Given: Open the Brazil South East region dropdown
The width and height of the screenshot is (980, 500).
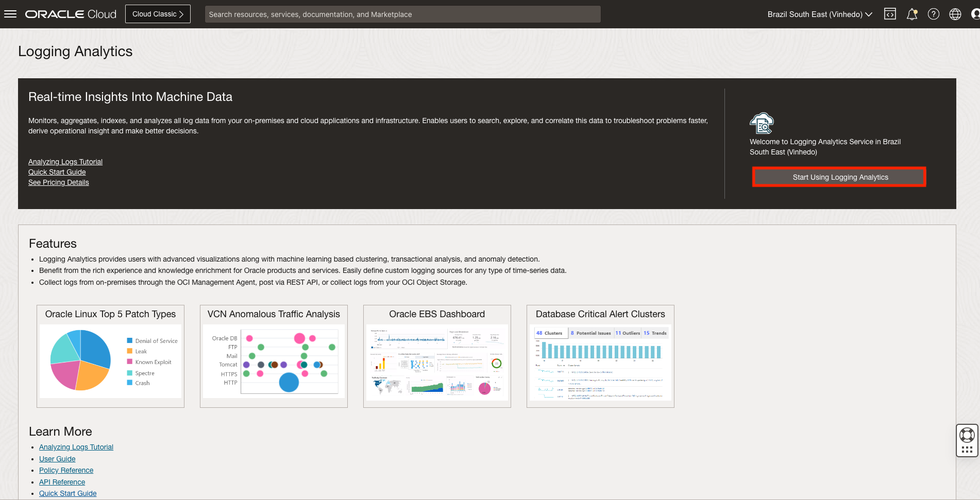Looking at the screenshot, I should pyautogui.click(x=819, y=14).
